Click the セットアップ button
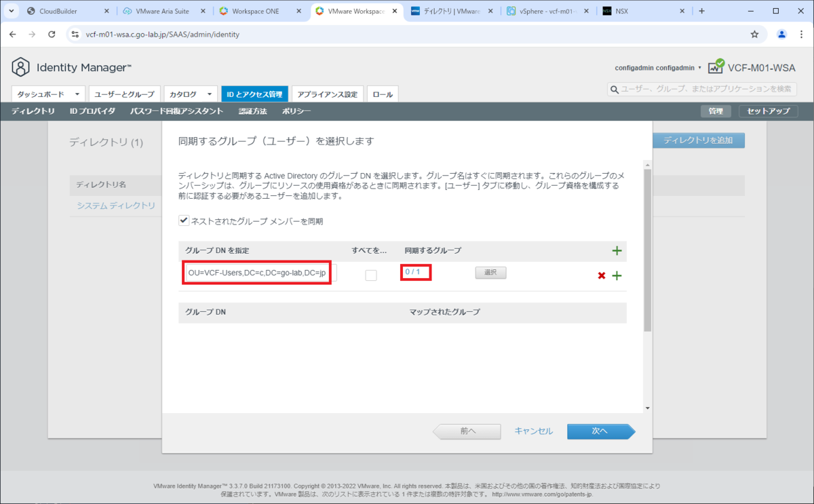Screen dimensions: 814x504 click(768, 111)
